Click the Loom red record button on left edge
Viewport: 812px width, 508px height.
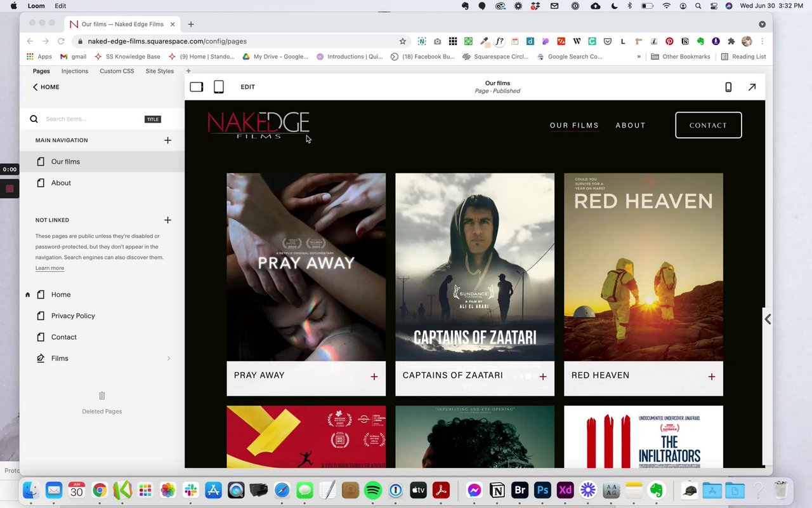click(10, 189)
